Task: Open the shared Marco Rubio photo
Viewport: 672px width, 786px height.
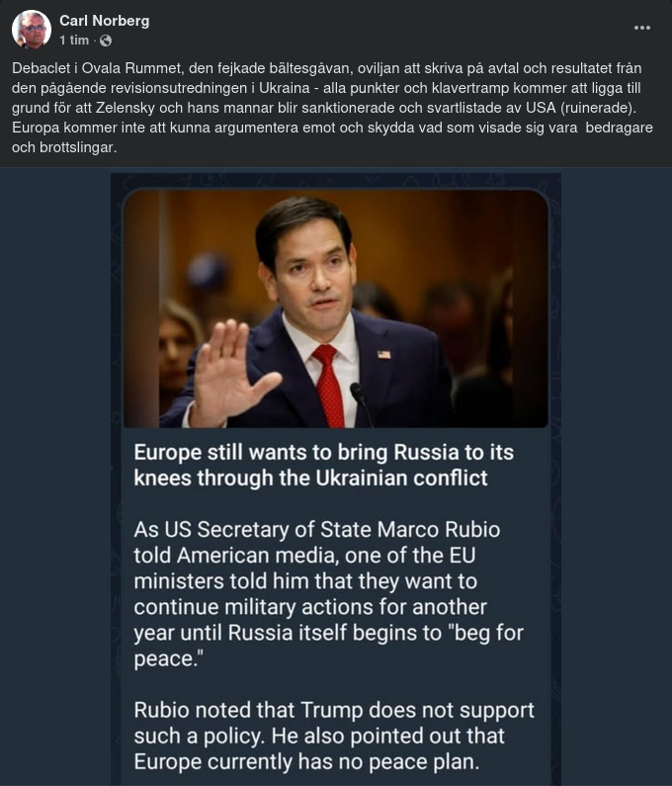Action: (336, 308)
